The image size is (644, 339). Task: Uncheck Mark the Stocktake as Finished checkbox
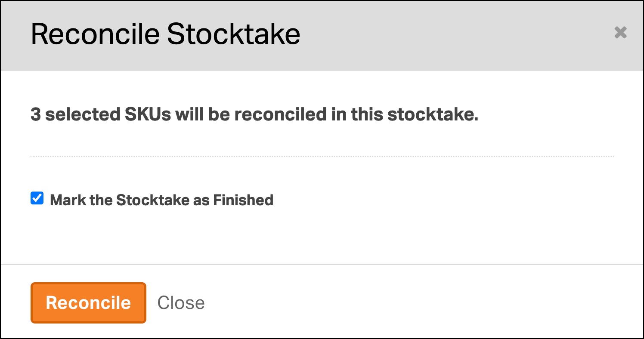tap(37, 198)
